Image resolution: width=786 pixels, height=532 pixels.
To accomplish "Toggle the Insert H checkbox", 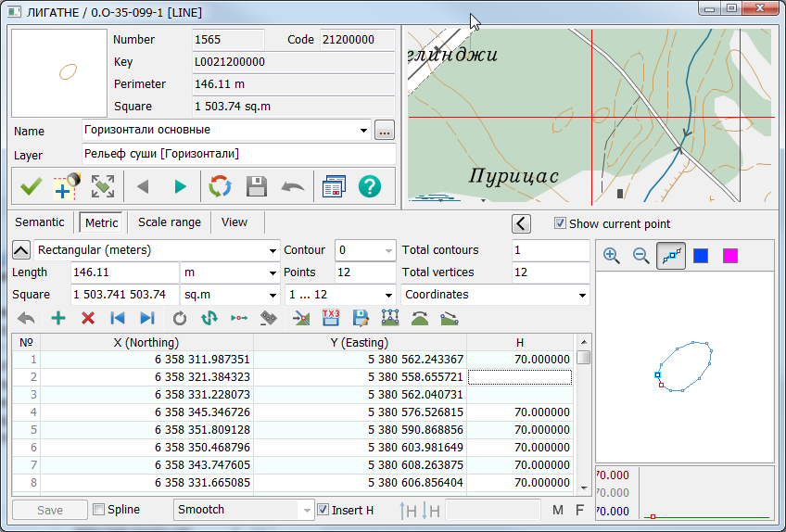I will [323, 510].
